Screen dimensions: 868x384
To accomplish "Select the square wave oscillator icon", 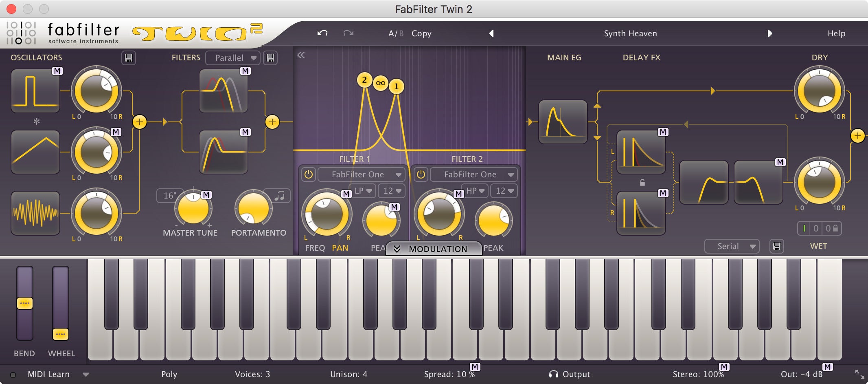I will 35,91.
